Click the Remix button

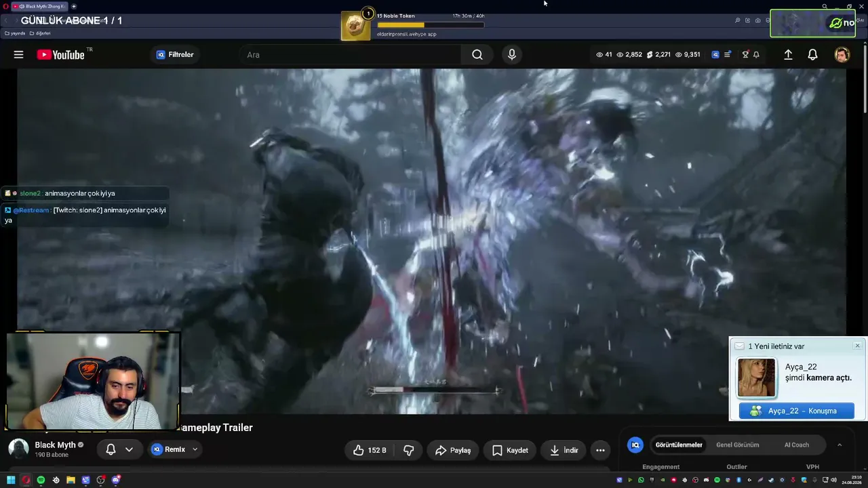point(168,449)
